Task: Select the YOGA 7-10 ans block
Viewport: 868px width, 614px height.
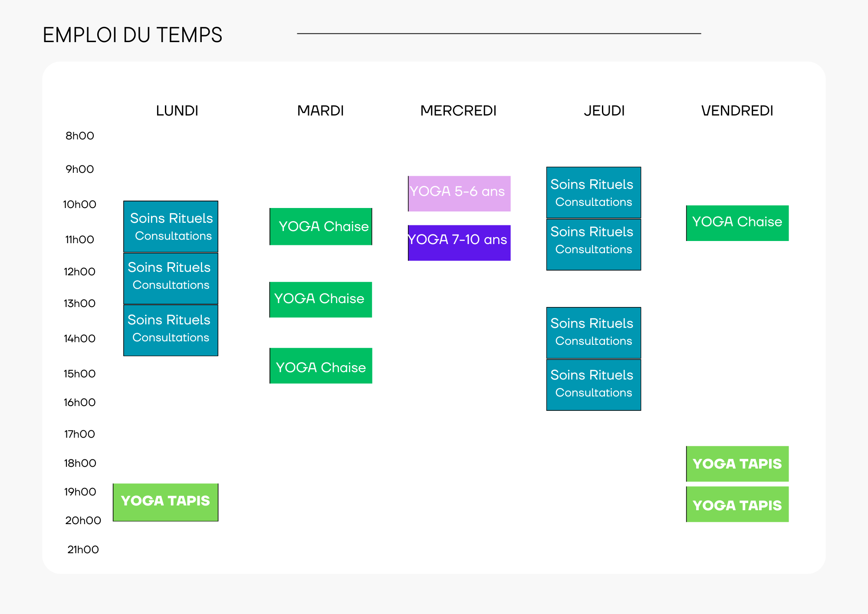Action: pos(459,242)
